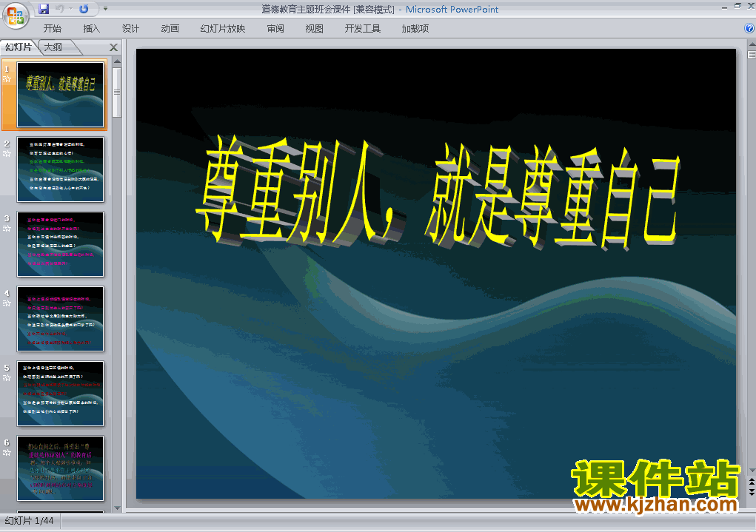Click the thumbnail pane scroll-up arrow
Screen dimensions: 756x532
tap(117, 61)
